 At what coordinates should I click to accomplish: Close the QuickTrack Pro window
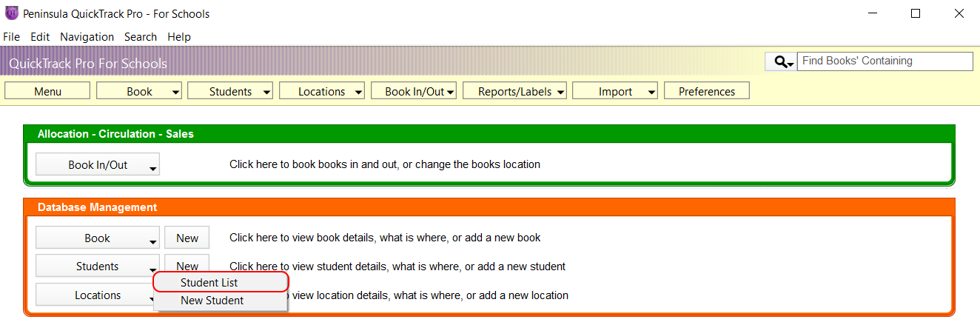[x=959, y=13]
